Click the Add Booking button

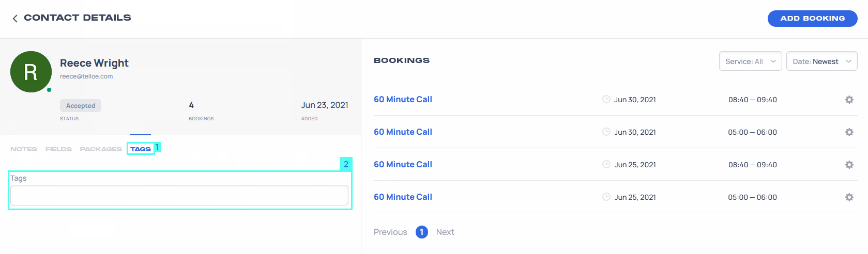[x=812, y=19]
